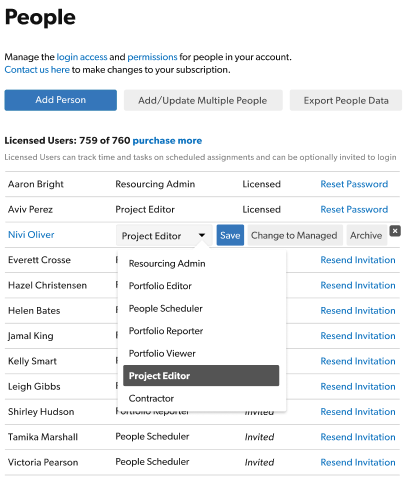Click the Add Person button
The image size is (408, 485).
61,100
